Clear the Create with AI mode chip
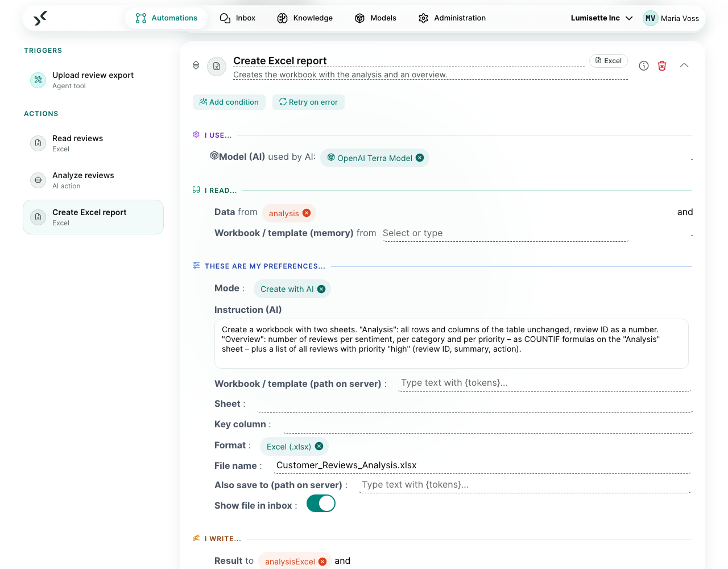Image resolution: width=728 pixels, height=569 pixels. (x=321, y=289)
